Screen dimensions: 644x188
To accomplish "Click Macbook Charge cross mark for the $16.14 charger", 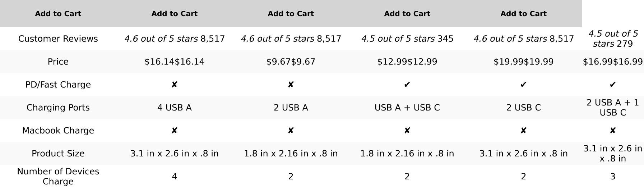I will click(x=174, y=131).
